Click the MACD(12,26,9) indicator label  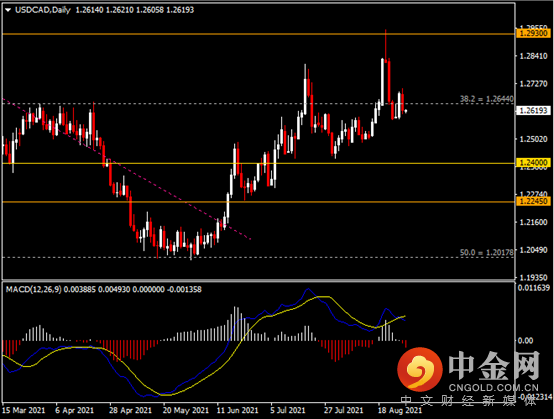pyautogui.click(x=34, y=289)
